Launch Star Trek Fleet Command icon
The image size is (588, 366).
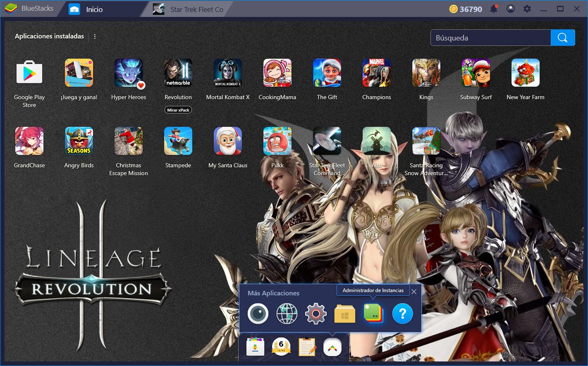pyautogui.click(x=327, y=141)
